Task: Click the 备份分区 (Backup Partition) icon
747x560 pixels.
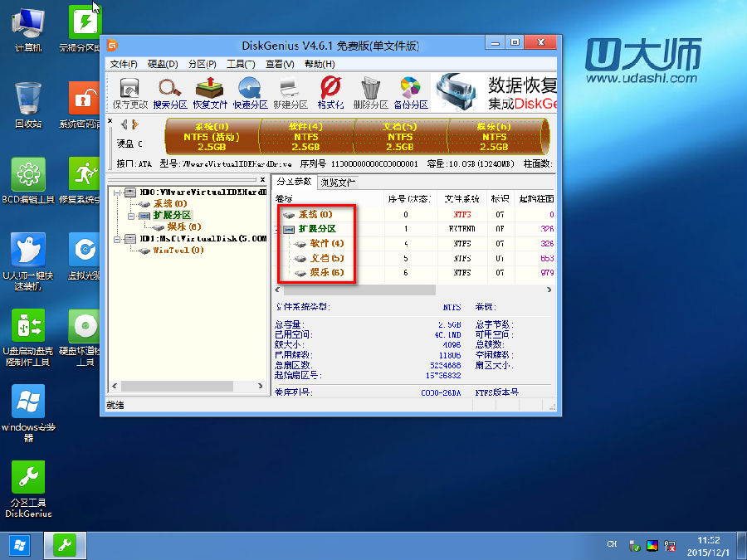Action: coord(410,92)
